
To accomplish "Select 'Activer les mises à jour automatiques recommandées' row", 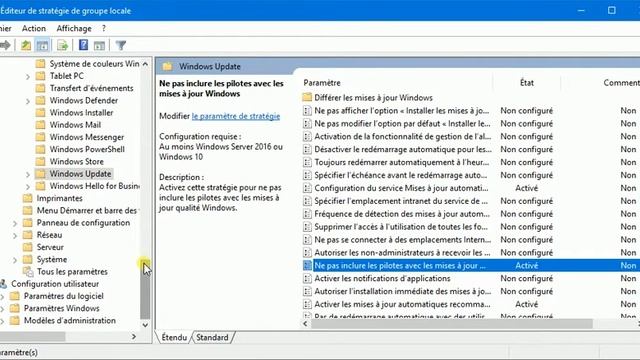I will (471, 304).
